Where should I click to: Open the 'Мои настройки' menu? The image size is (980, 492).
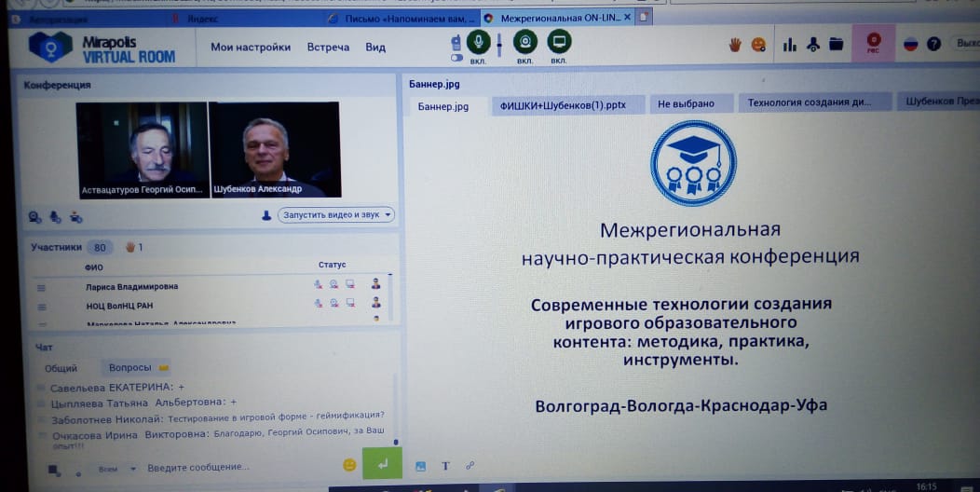[250, 48]
